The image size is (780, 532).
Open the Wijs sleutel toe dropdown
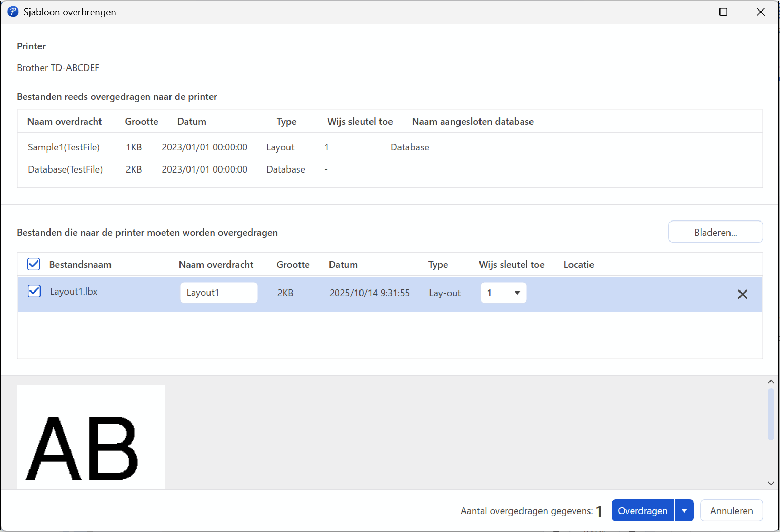click(x=503, y=293)
